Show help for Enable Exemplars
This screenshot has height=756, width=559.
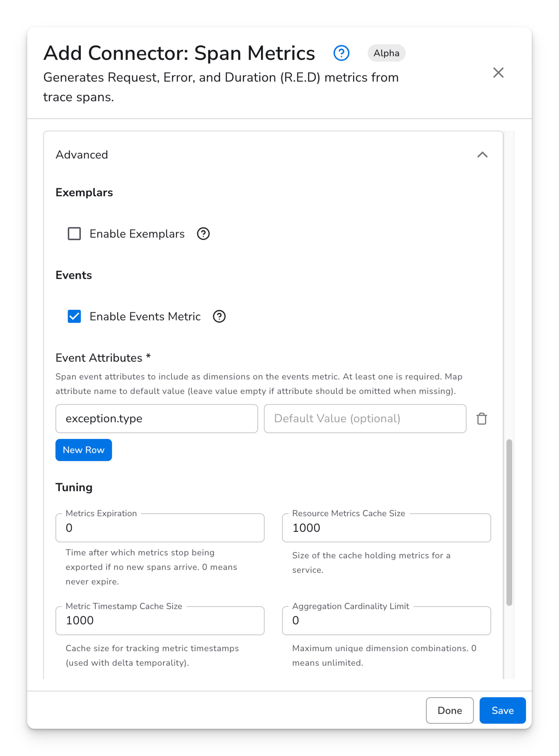(x=203, y=234)
